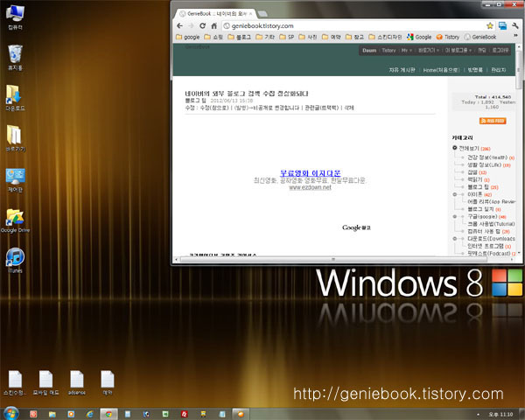525x420 pixels.
Task: Select the Podcast category in the sidebar
Action: [489, 254]
